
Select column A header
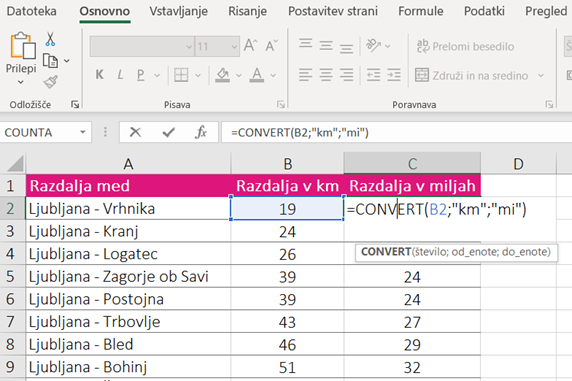click(x=128, y=164)
